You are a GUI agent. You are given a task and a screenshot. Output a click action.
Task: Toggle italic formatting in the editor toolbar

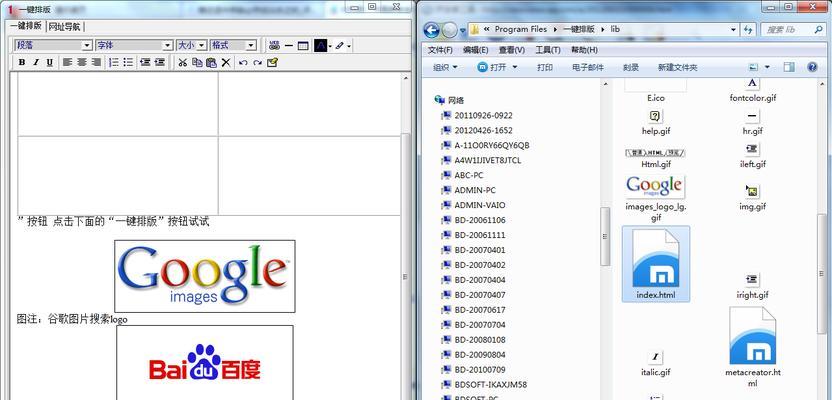(36, 63)
